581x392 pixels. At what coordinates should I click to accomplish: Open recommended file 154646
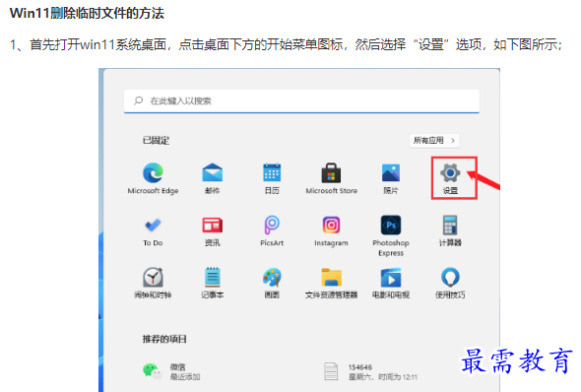(x=370, y=371)
